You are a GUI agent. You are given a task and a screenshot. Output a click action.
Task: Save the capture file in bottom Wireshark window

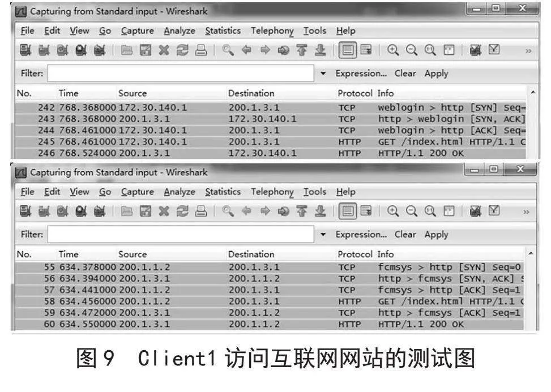[x=145, y=211]
